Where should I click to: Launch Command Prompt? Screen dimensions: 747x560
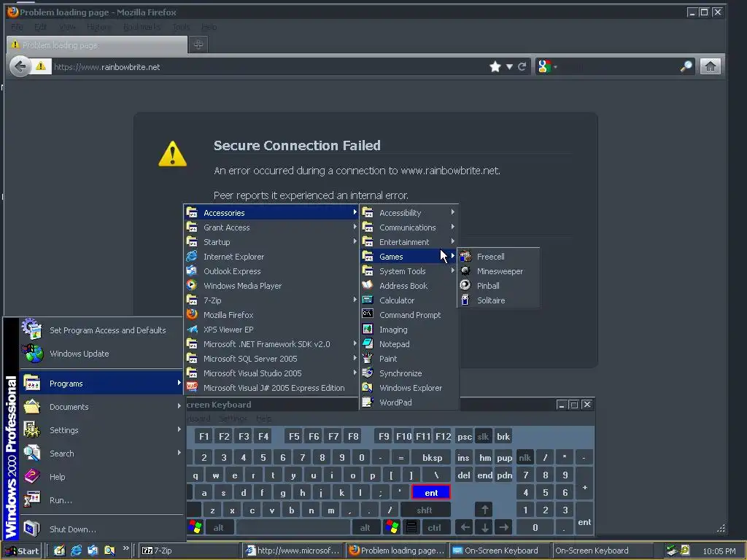pyautogui.click(x=409, y=315)
